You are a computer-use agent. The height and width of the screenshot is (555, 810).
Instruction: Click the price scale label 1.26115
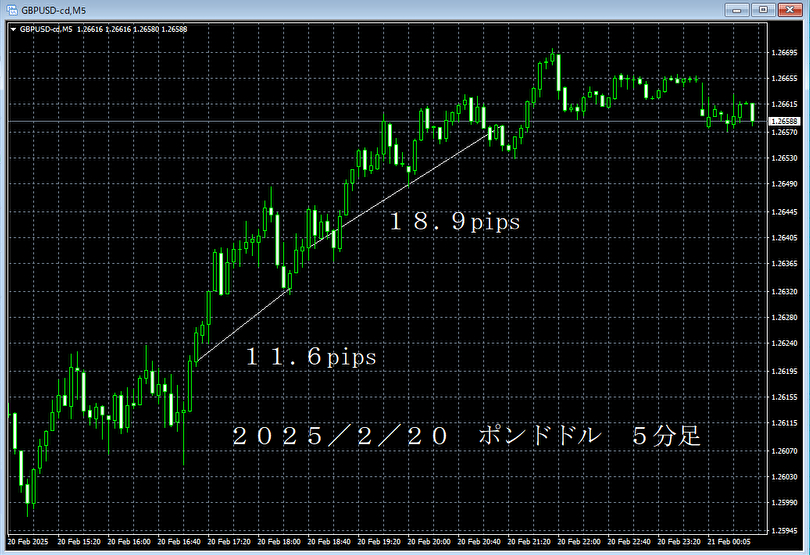point(784,423)
